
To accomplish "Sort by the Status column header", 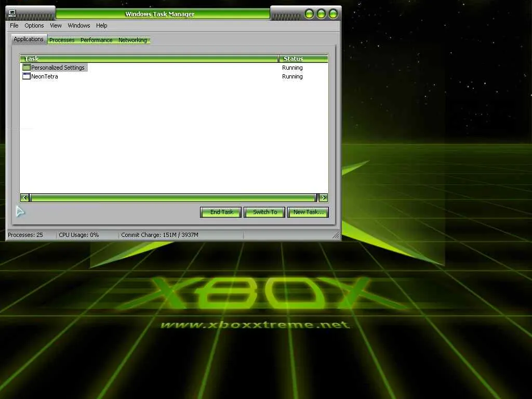I will point(303,58).
